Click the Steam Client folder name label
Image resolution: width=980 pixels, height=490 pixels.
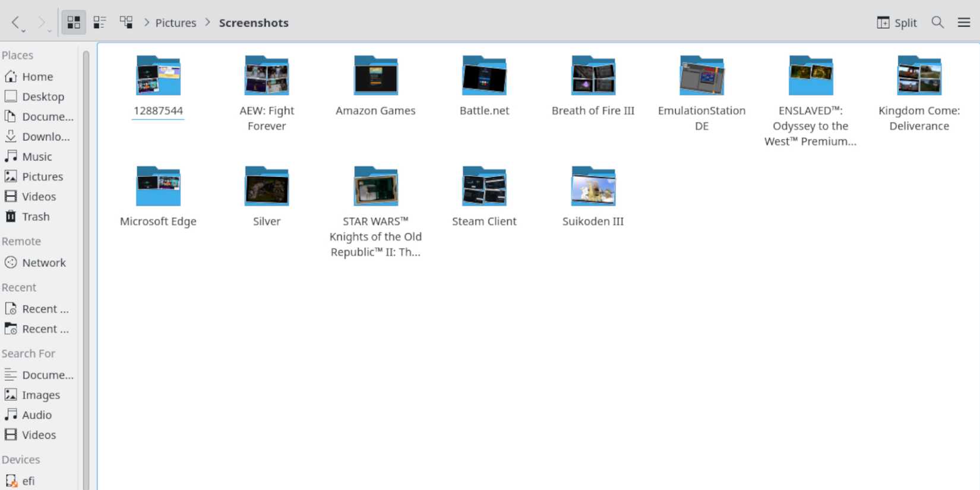click(484, 222)
